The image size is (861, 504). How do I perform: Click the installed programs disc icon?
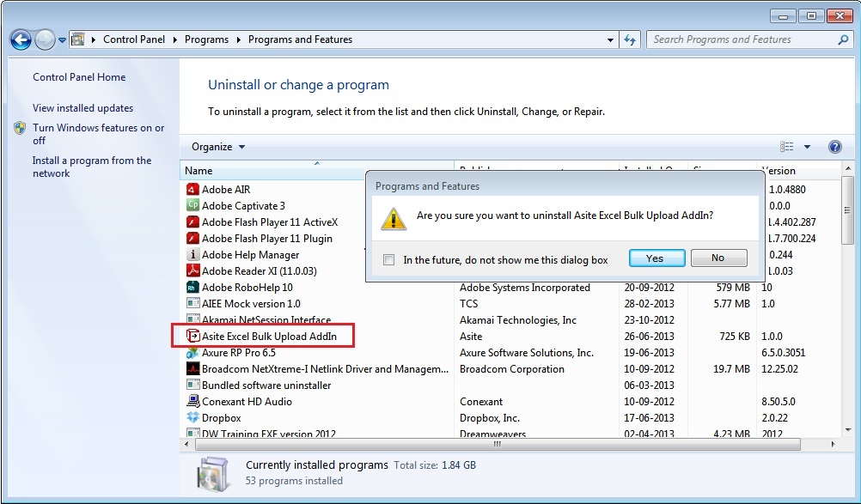point(213,473)
